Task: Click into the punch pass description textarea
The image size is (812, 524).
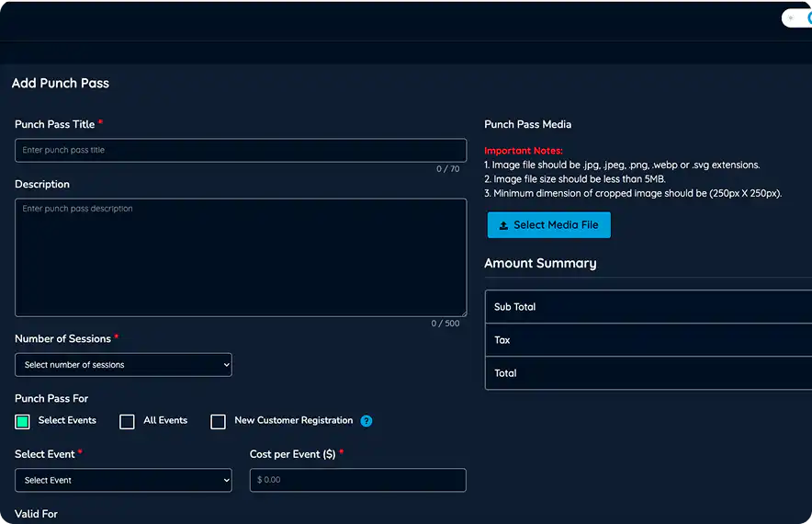Action: click(241, 257)
